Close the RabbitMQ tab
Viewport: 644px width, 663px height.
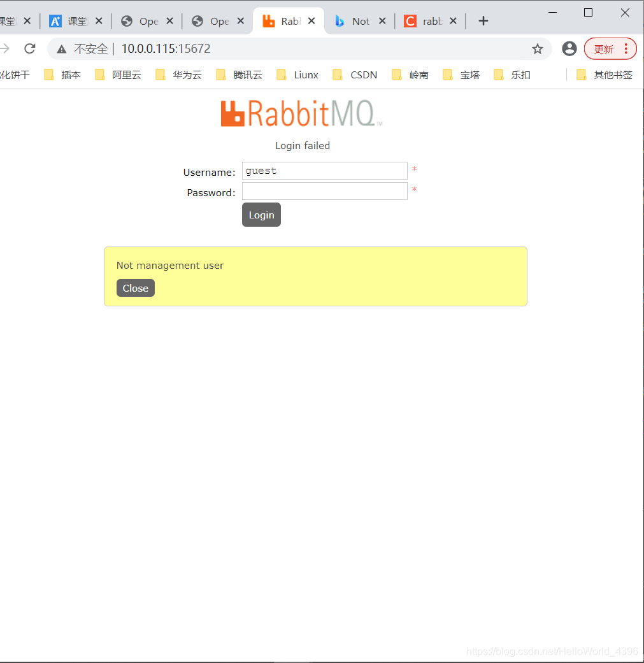(x=311, y=21)
